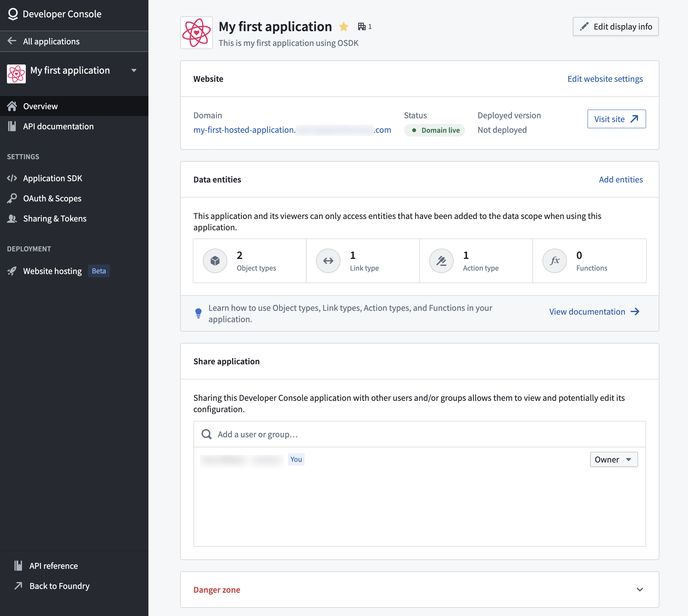The height and width of the screenshot is (616, 688).
Task: Select the Application SDK code icon
Action: coord(12,178)
